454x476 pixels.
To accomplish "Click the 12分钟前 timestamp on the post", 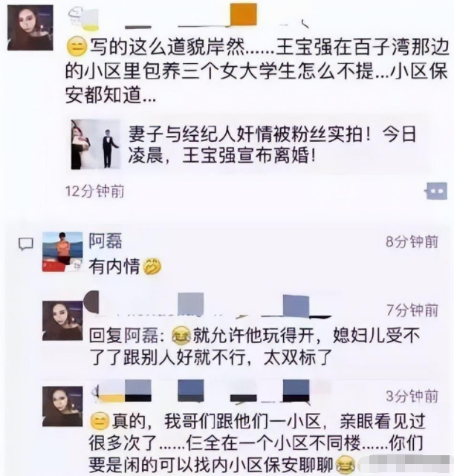I will (x=95, y=192).
